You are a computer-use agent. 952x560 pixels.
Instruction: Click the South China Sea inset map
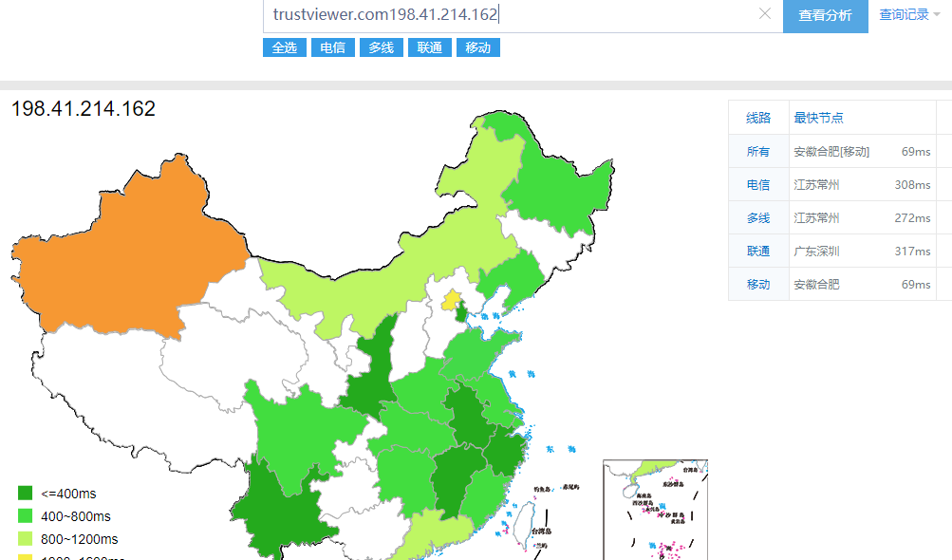655,510
